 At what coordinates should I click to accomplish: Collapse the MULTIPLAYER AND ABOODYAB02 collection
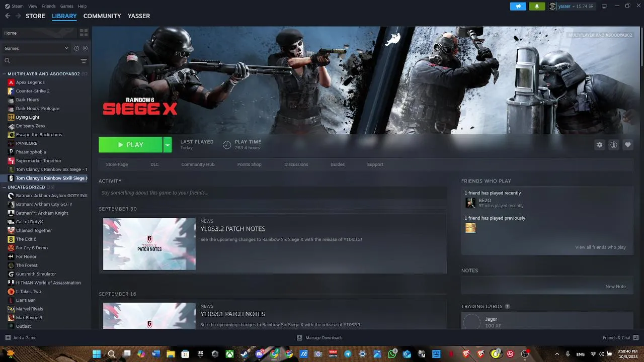tap(5, 74)
